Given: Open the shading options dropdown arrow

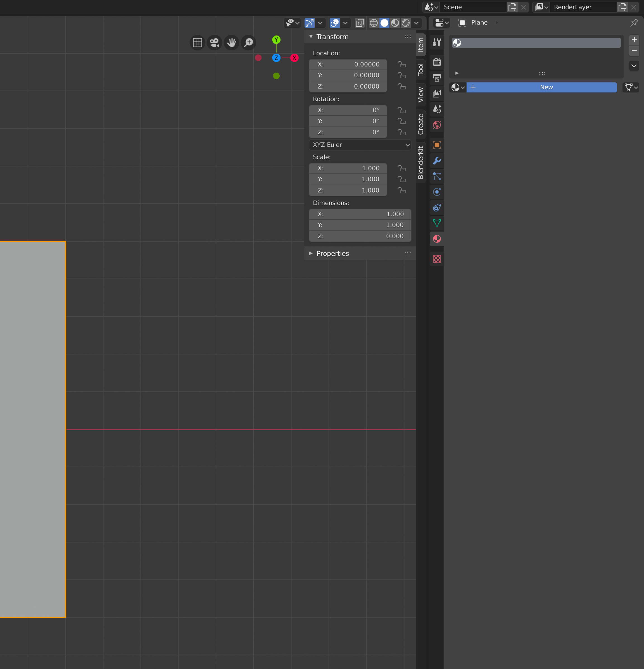Looking at the screenshot, I should click(416, 23).
